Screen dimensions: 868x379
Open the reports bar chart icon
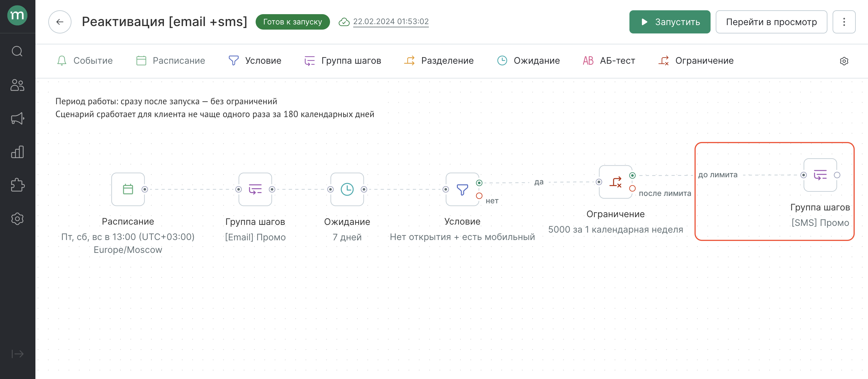click(17, 152)
